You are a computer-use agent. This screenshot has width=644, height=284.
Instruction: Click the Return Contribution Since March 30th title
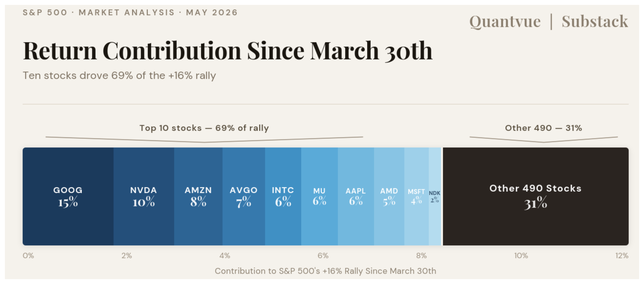click(227, 51)
